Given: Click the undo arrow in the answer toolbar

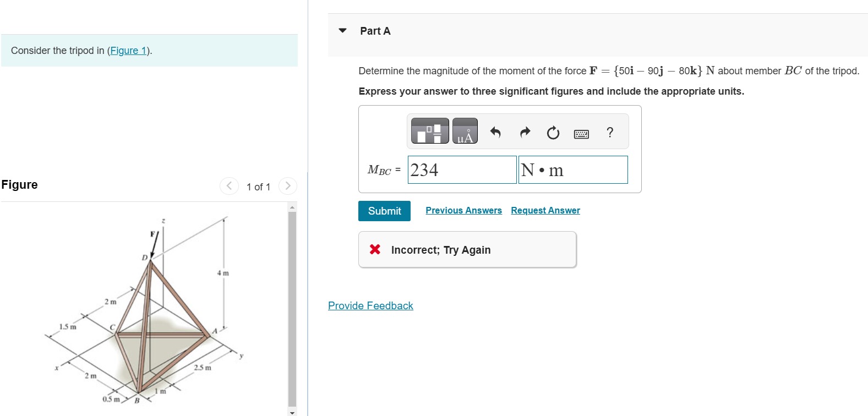Looking at the screenshot, I should tap(495, 132).
